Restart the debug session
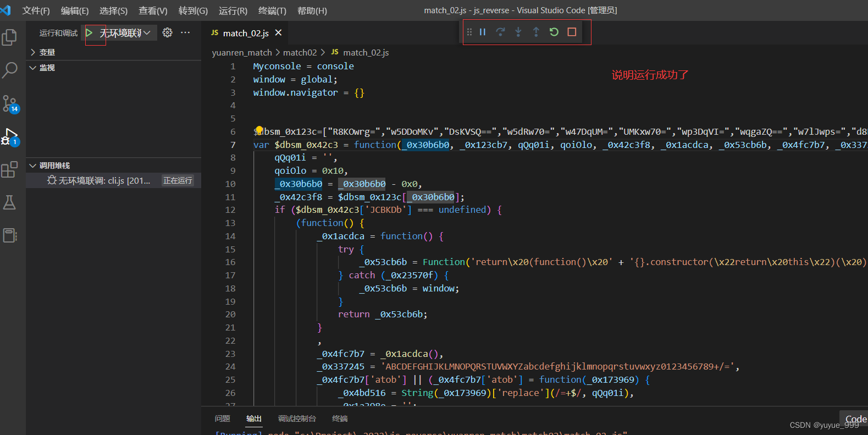868x435 pixels. 554,32
